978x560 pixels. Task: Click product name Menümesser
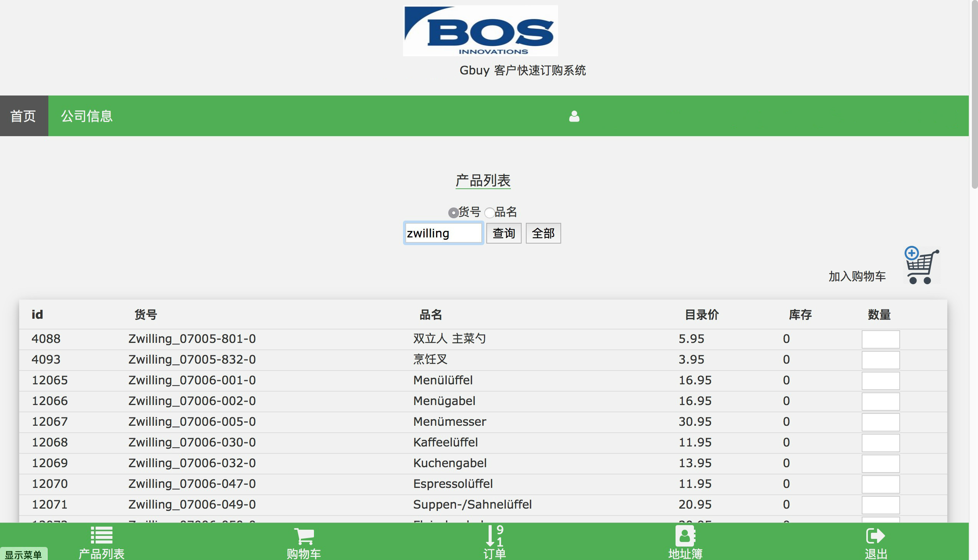coord(449,422)
